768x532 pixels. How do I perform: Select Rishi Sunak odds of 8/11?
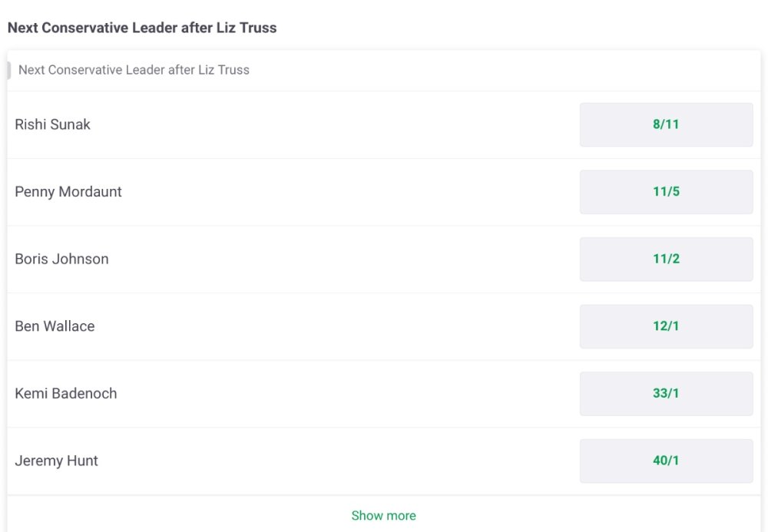(x=666, y=124)
